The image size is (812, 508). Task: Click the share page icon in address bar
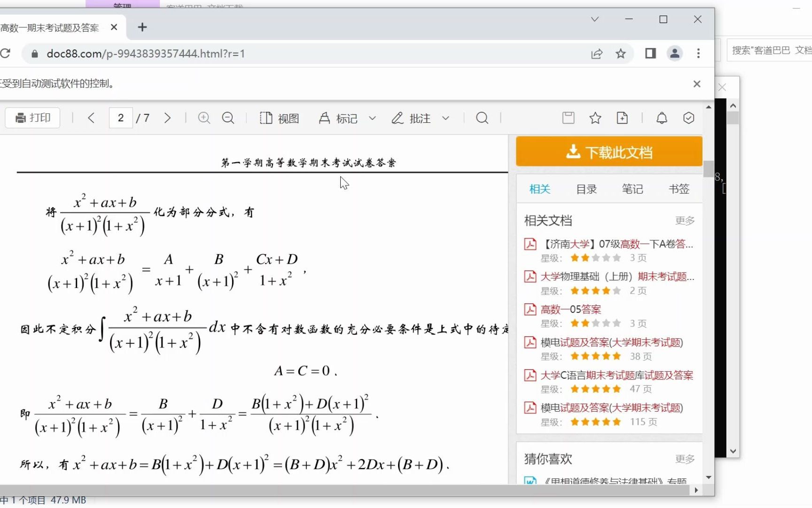click(x=597, y=54)
